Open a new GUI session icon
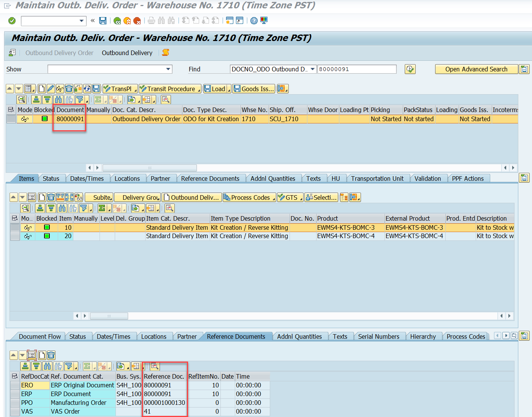The width and height of the screenshot is (532, 417). 230,21
